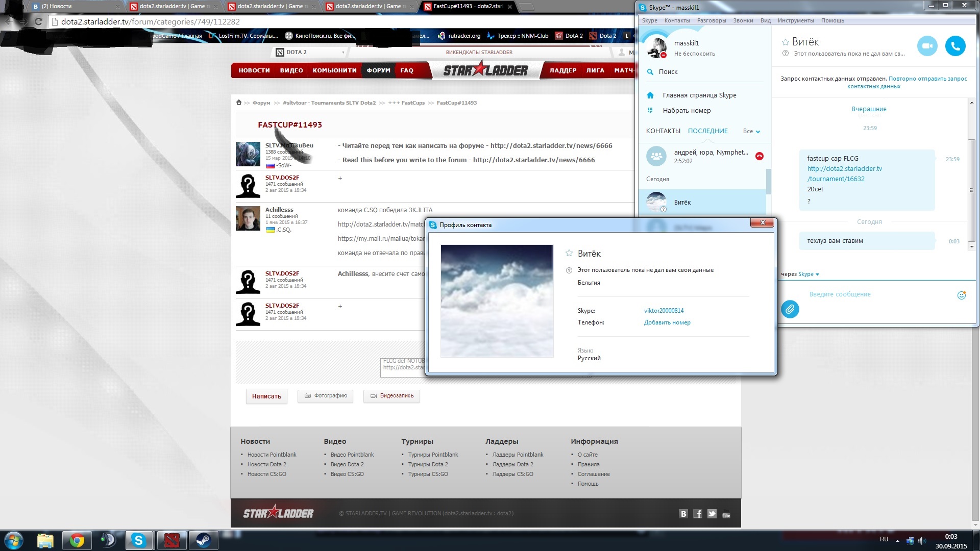Click the Видеозапись attach button

pos(391,396)
